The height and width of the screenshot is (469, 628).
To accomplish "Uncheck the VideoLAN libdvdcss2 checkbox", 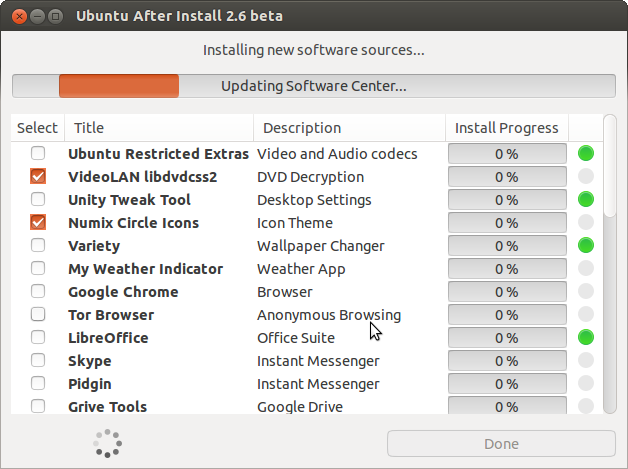I will point(38,176).
